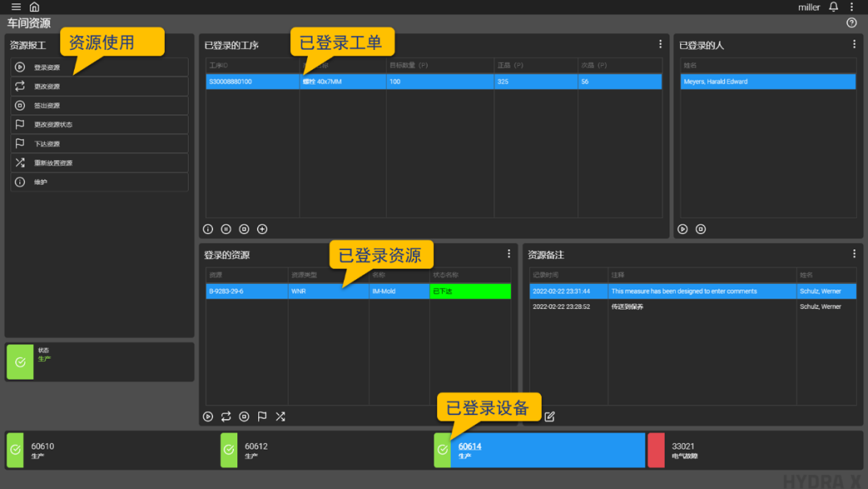Open the hamburger menu at top left
This screenshot has height=489, width=868.
tap(16, 6)
